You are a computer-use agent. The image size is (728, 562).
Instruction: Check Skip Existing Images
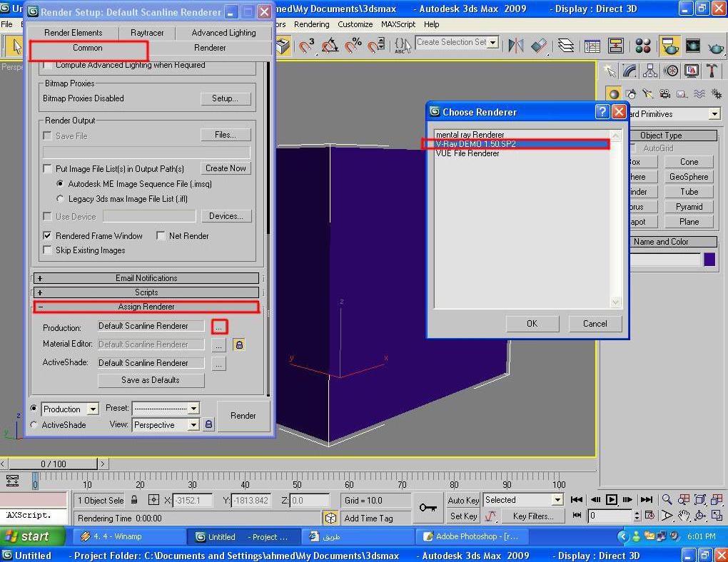(47, 250)
